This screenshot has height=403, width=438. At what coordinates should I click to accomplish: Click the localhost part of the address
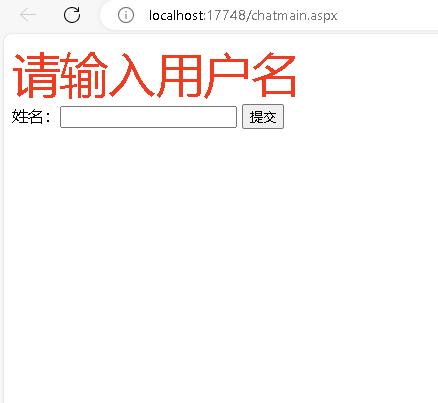pyautogui.click(x=176, y=16)
